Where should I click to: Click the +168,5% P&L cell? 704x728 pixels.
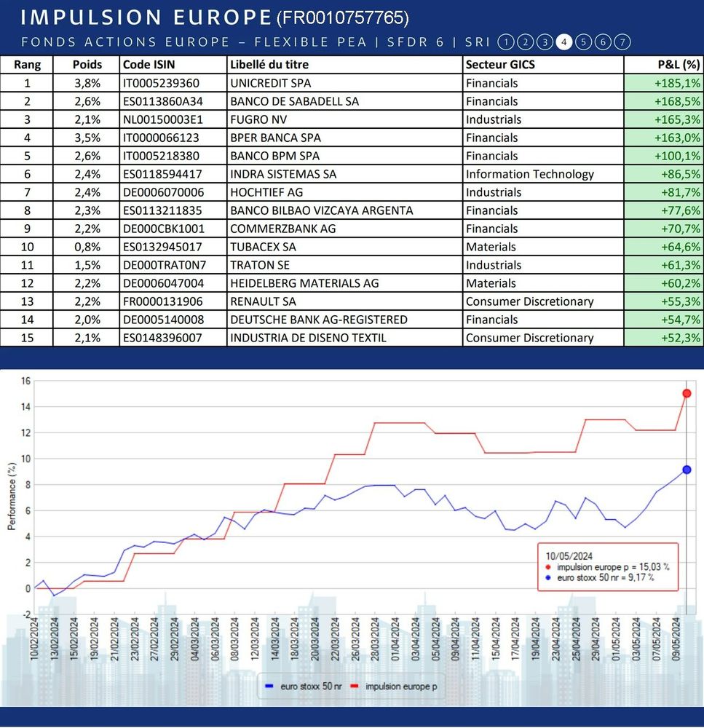click(x=663, y=101)
